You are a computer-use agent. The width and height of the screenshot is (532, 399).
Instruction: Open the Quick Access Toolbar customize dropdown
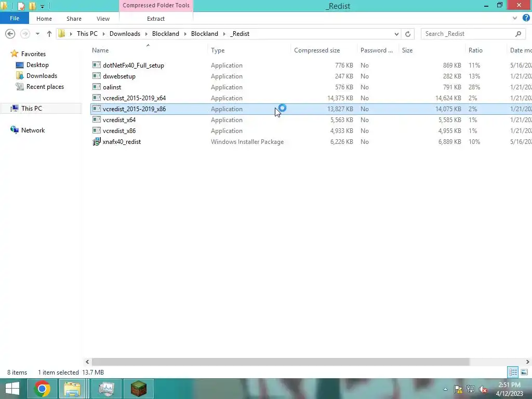(x=42, y=6)
